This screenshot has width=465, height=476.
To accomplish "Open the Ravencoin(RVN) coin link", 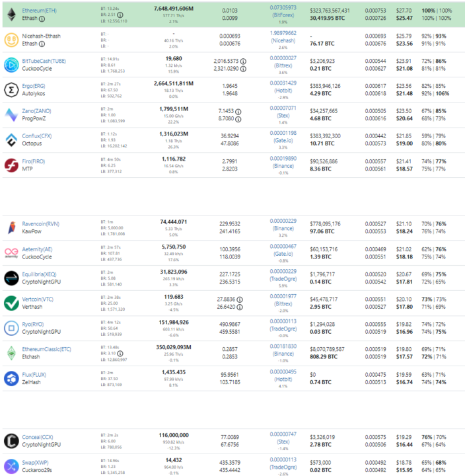I will (x=41, y=223).
